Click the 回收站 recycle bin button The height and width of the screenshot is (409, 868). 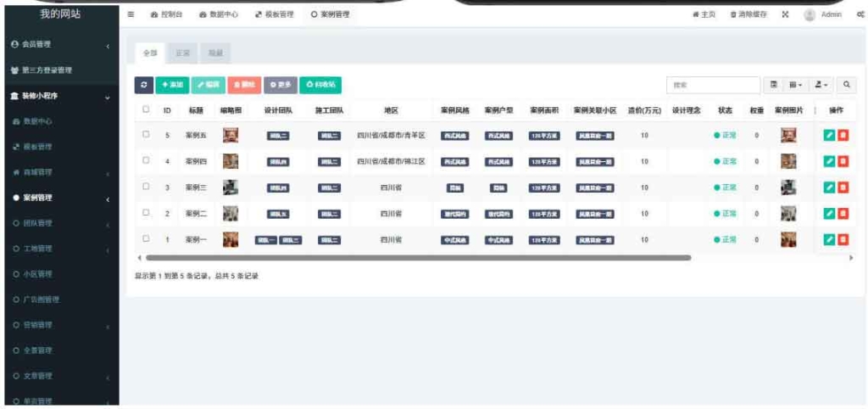(x=320, y=85)
